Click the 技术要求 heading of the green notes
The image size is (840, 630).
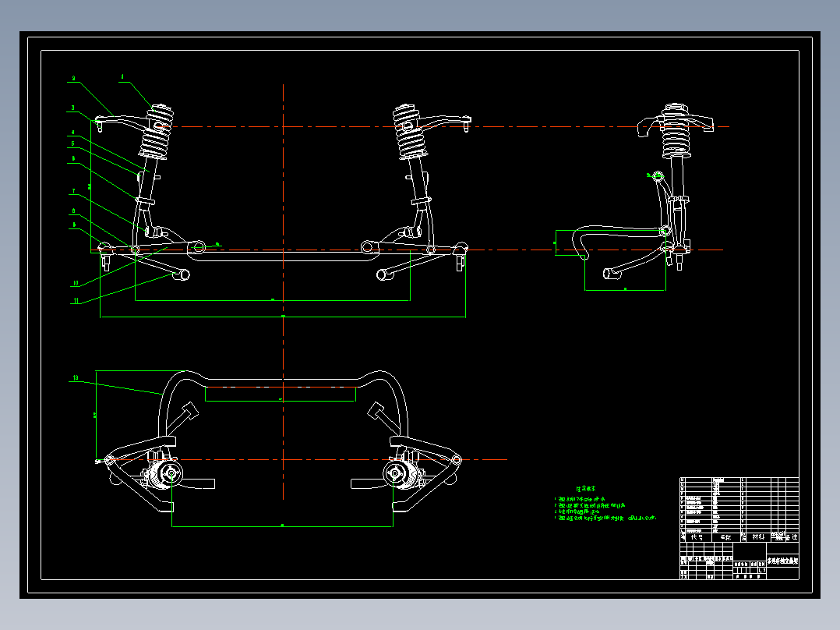[585, 489]
